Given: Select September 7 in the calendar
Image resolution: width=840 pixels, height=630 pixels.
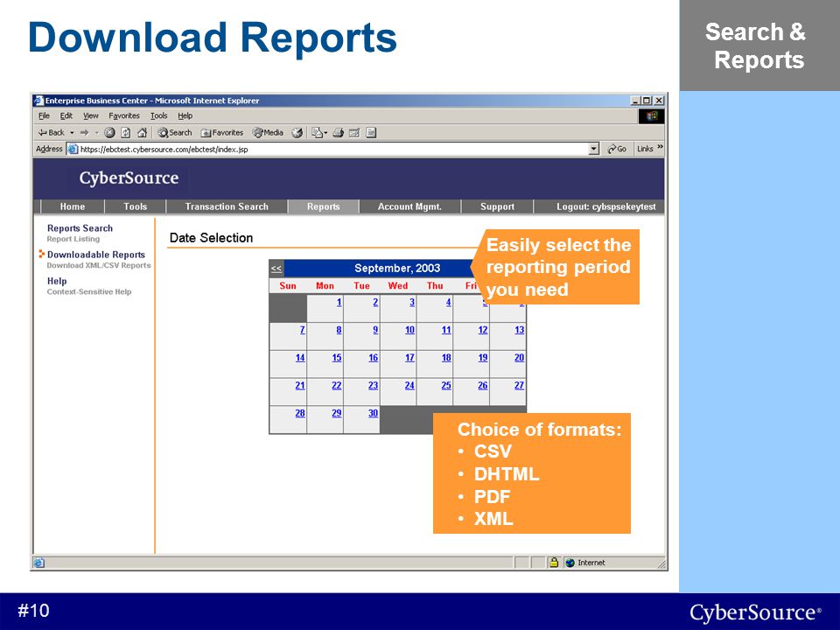Looking at the screenshot, I should click(x=303, y=330).
